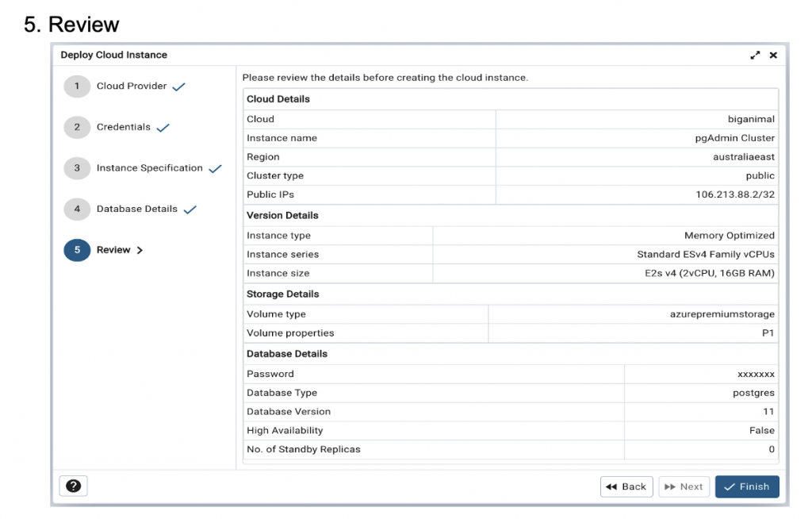812x519 pixels.
Task: Switch to Instance Specification step
Action: pos(150,168)
